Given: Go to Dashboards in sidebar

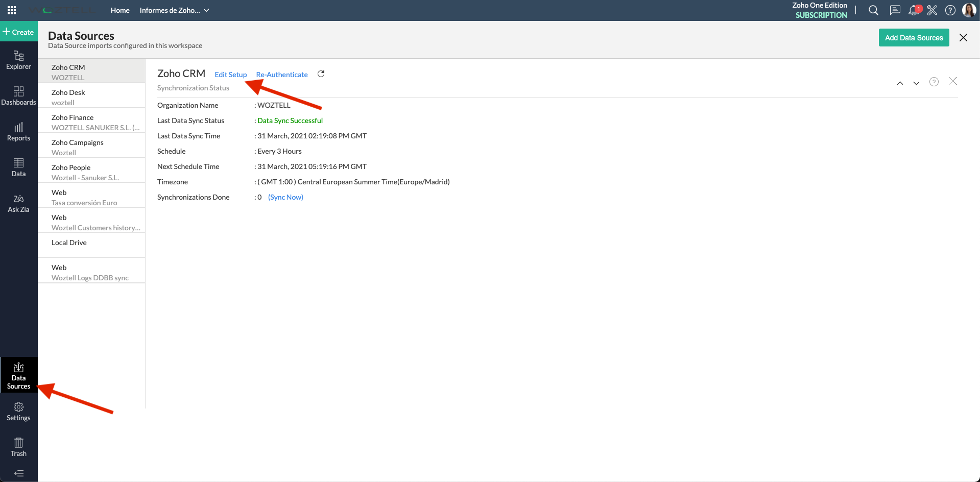Looking at the screenshot, I should click(x=19, y=96).
